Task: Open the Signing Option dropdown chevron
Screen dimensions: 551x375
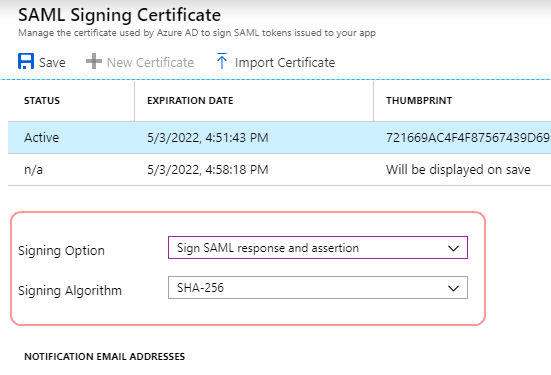Action: pyautogui.click(x=453, y=248)
